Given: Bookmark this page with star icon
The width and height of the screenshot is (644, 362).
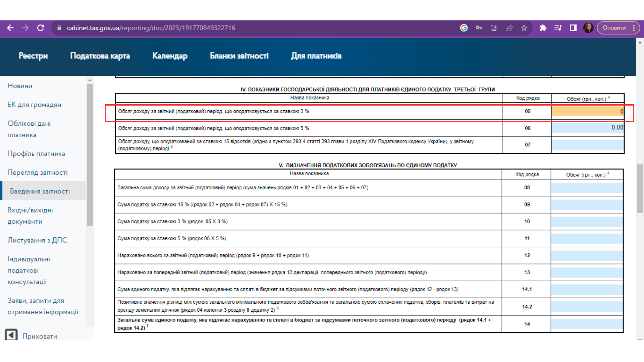Looking at the screenshot, I should [x=524, y=28].
